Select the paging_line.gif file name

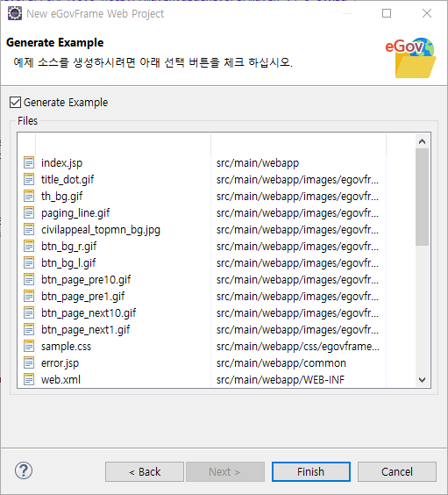[75, 213]
